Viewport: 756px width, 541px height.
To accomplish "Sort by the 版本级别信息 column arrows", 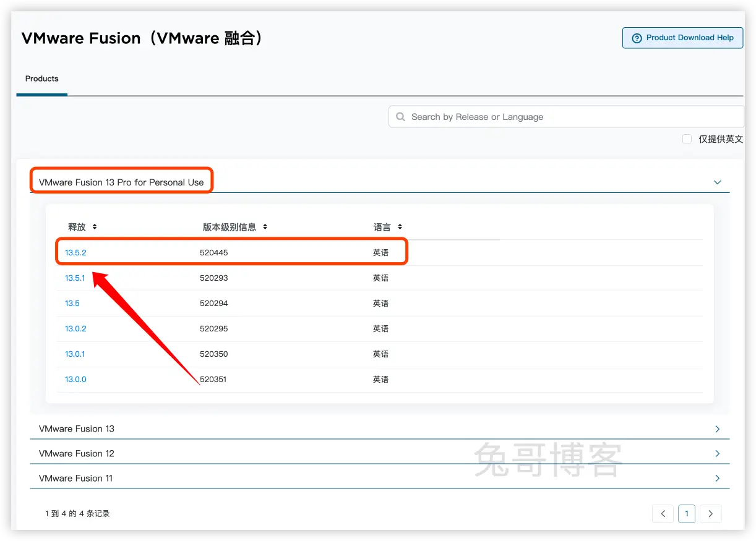I will coord(265,227).
